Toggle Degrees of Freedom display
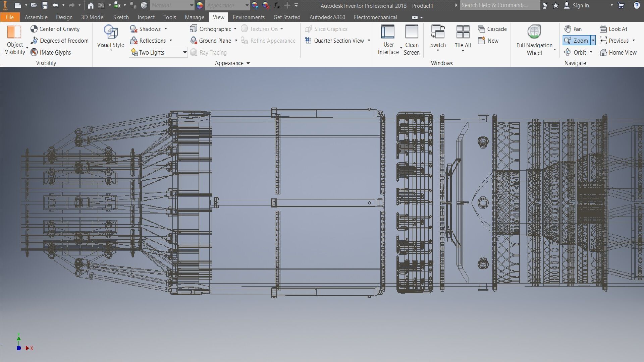This screenshot has width=644, height=362. coord(60,41)
